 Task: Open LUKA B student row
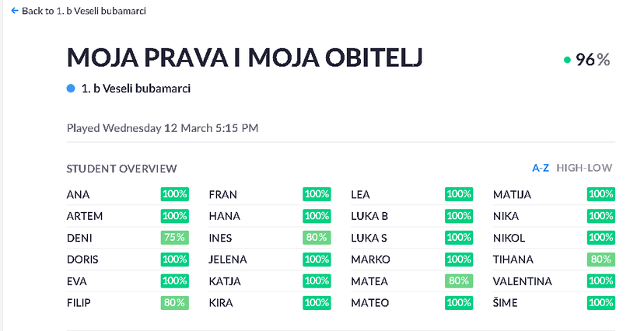tap(369, 216)
